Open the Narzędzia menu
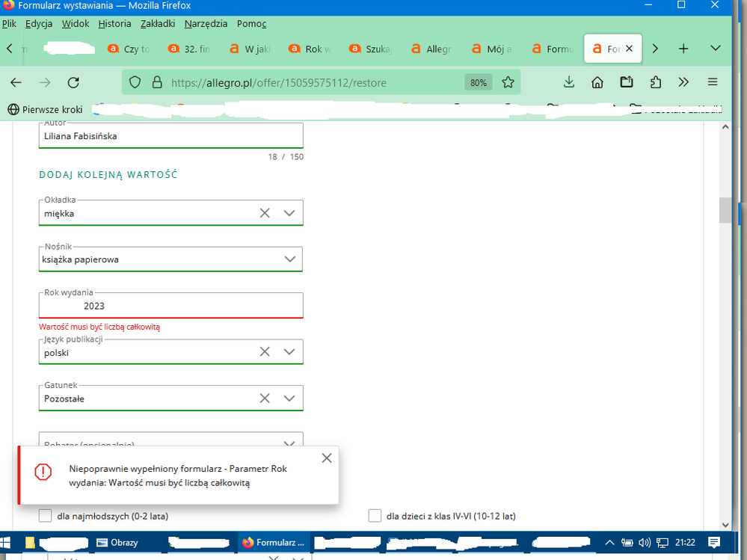 click(x=206, y=23)
